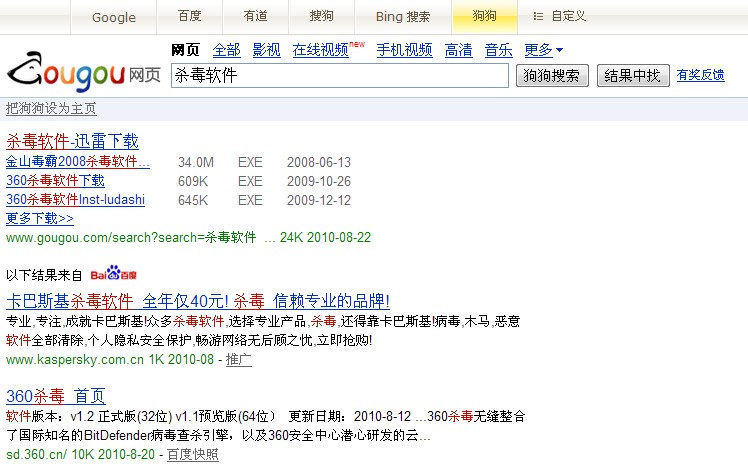Click the 狗狗搜索 button
The height and width of the screenshot is (467, 748).
(x=552, y=75)
